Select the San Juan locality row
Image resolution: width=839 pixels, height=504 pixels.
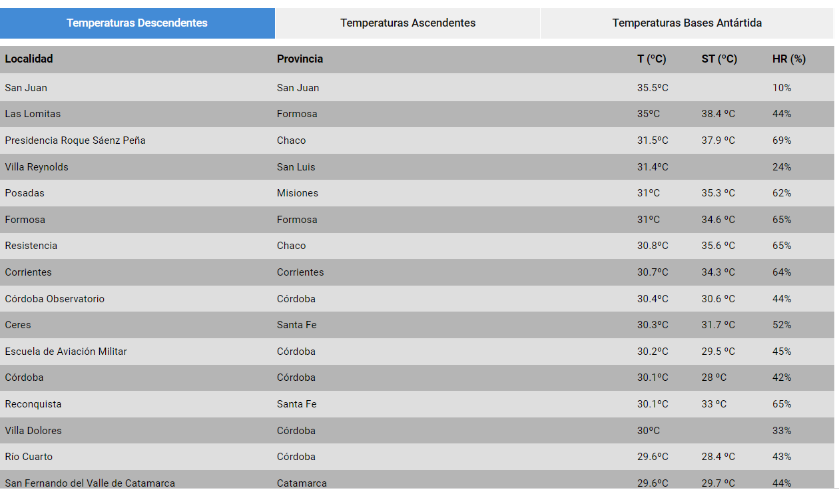(x=26, y=88)
